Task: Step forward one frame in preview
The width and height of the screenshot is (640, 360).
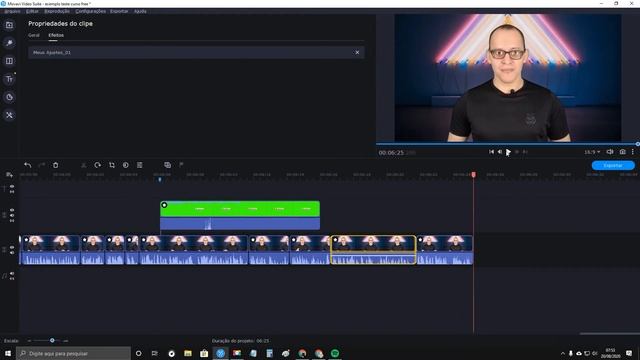Action: pyautogui.click(x=517, y=152)
